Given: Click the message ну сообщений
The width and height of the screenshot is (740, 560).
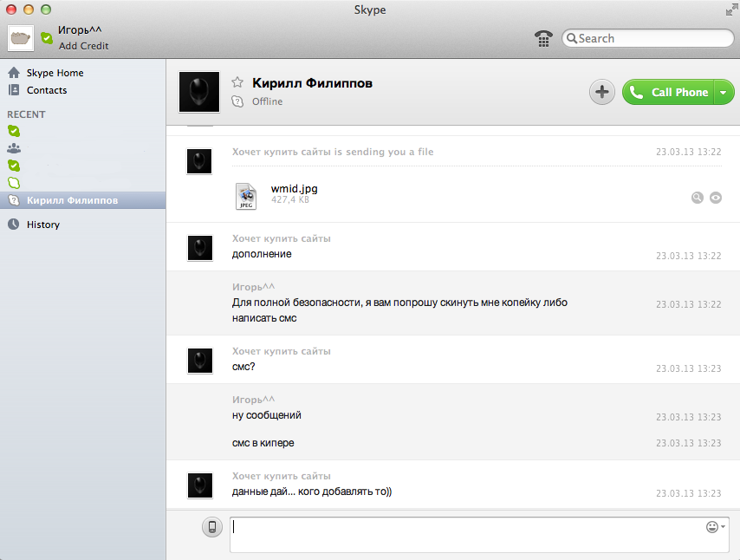Looking at the screenshot, I should (267, 415).
